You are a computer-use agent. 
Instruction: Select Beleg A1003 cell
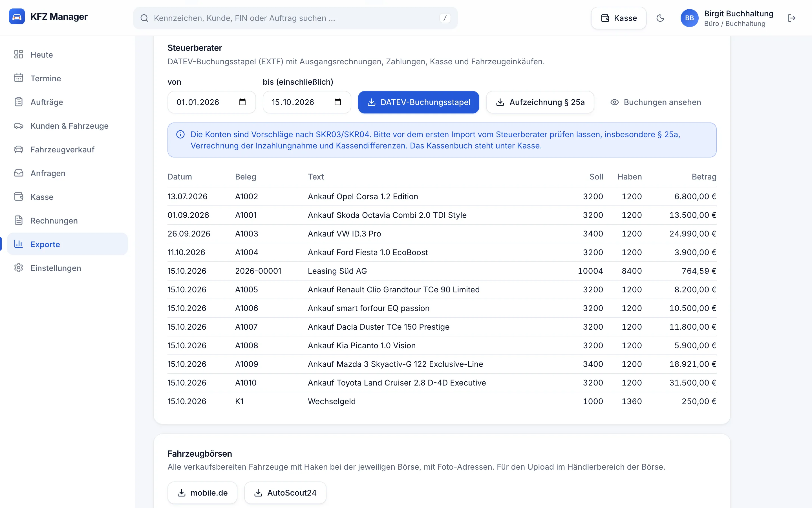click(247, 234)
